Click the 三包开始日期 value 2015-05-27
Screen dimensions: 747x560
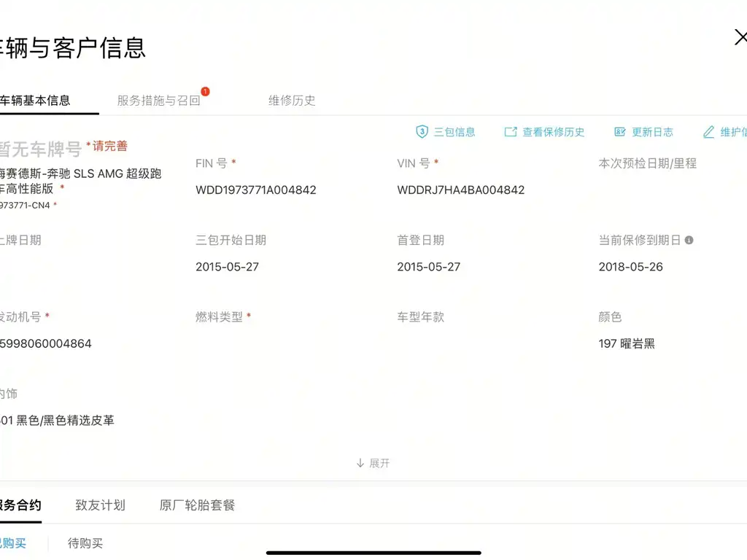click(x=228, y=267)
